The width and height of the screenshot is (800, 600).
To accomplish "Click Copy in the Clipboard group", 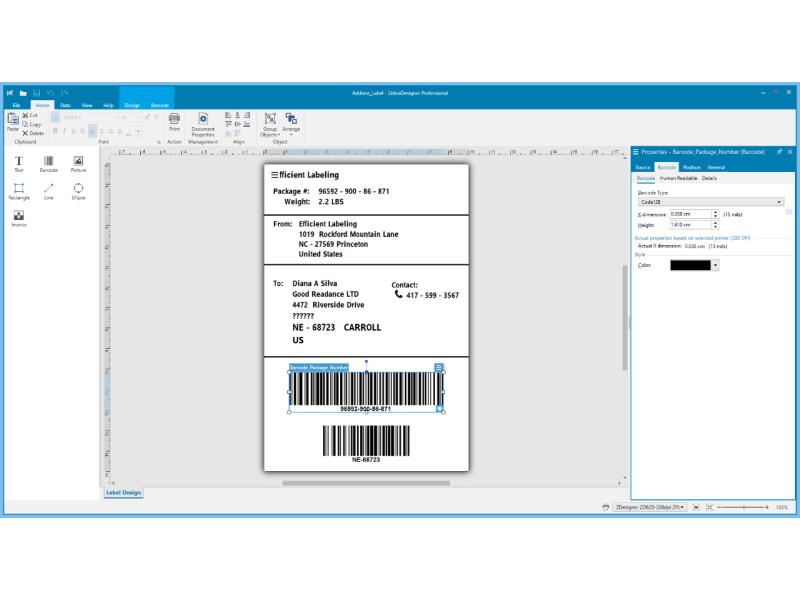I will point(32,124).
